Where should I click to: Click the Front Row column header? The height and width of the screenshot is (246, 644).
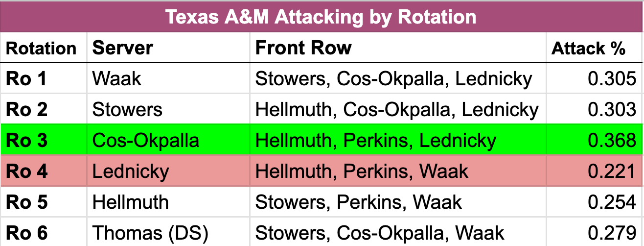pyautogui.click(x=303, y=48)
